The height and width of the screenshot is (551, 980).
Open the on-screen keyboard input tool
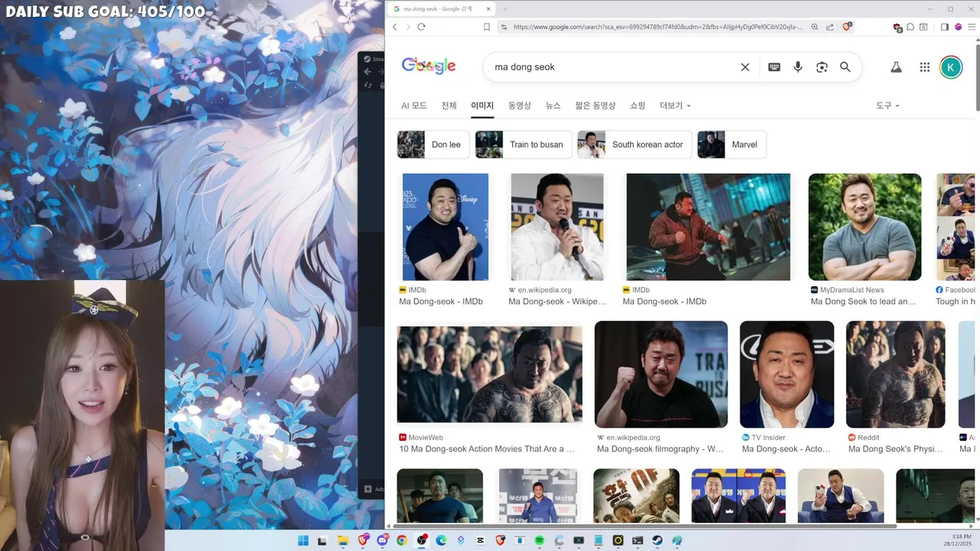[774, 67]
